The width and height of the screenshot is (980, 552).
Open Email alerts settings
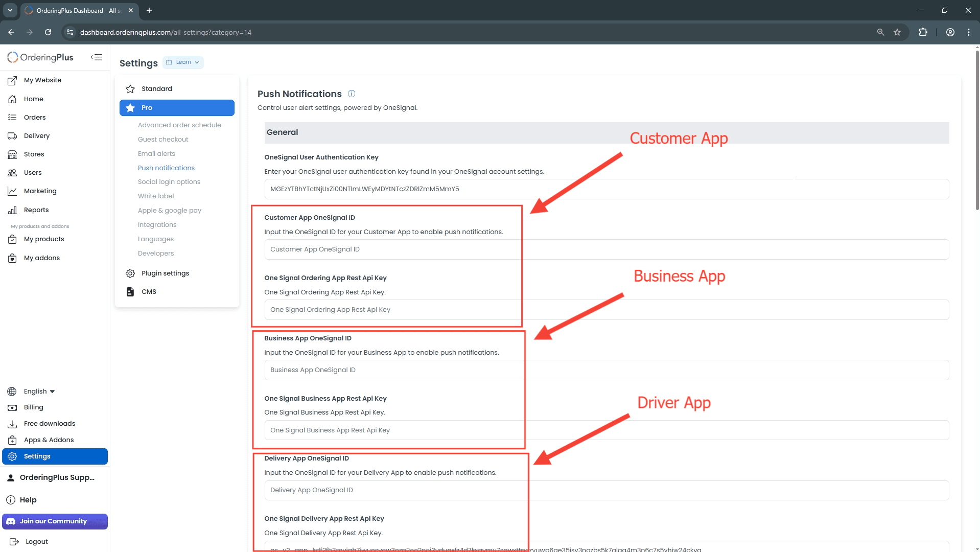point(156,154)
